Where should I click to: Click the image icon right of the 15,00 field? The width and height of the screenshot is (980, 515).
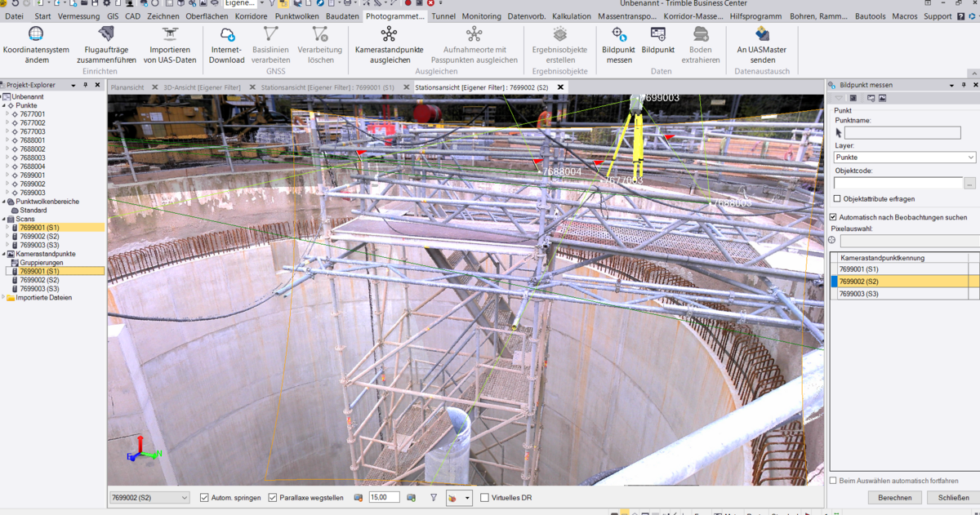coord(411,497)
